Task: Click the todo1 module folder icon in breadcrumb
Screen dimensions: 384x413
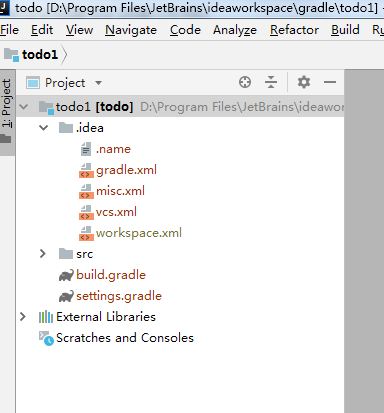Action: (x=11, y=55)
